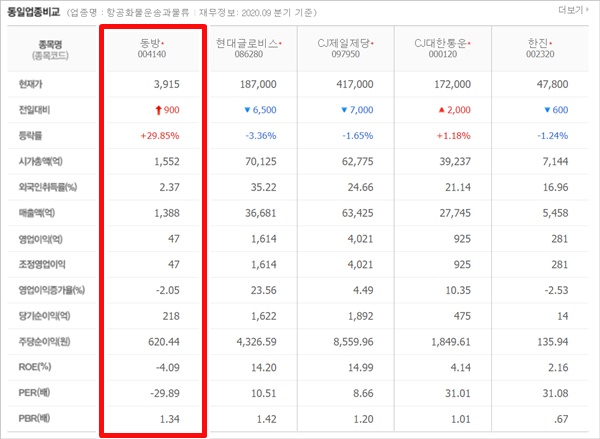The image size is (600, 439).
Task: Select the 종목명 header cell
Action: 50,50
